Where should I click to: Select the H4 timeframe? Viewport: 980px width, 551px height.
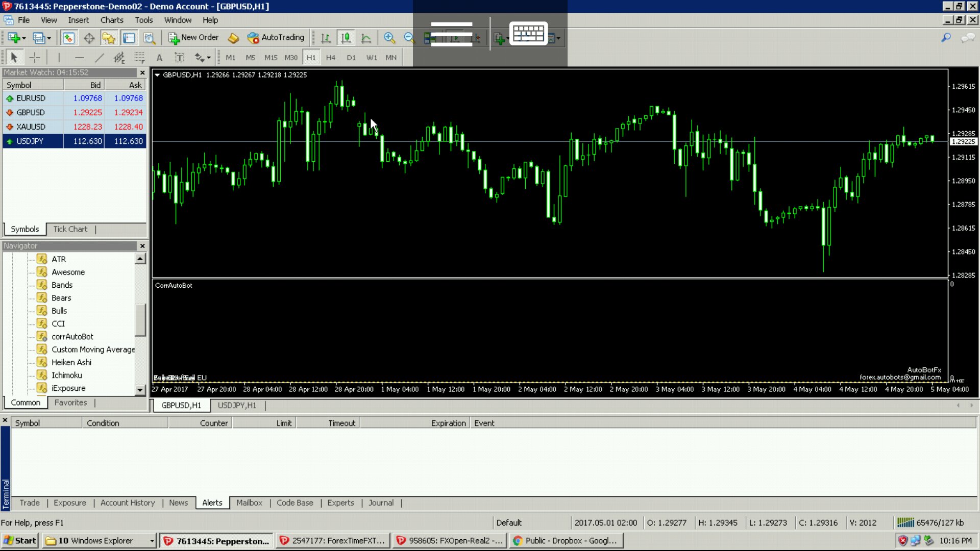(x=331, y=58)
